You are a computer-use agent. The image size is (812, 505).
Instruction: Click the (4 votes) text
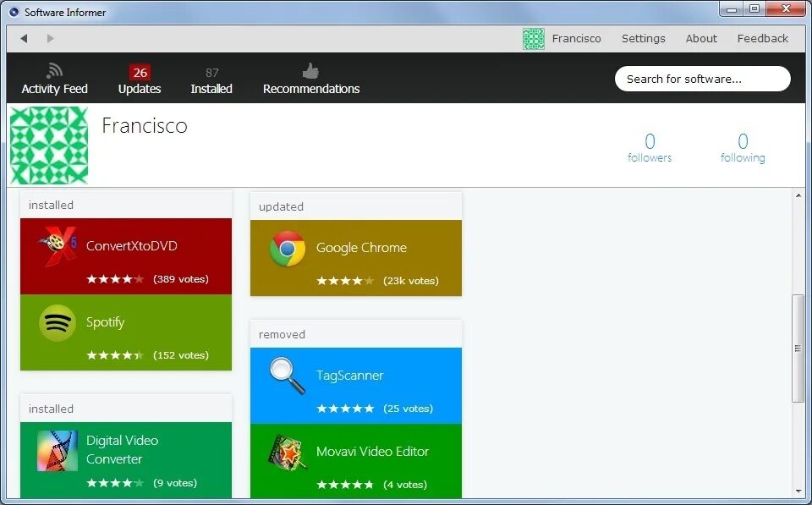tap(405, 485)
